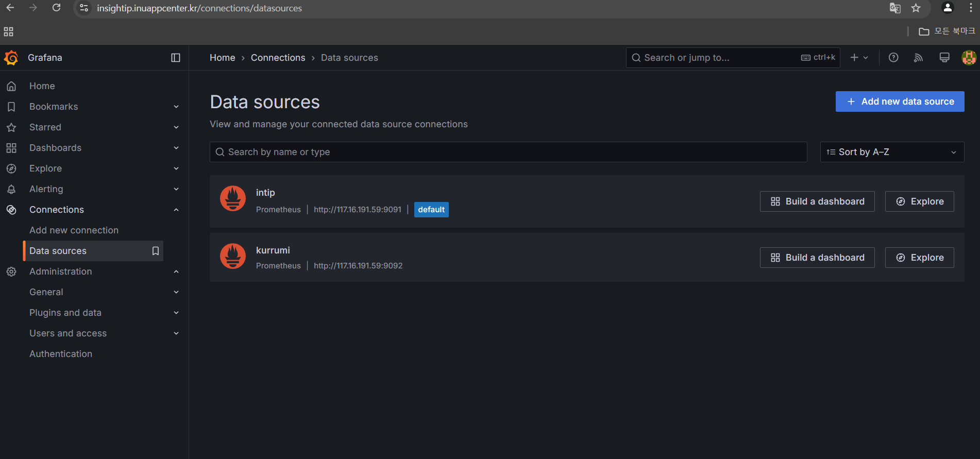Open the user profile avatar
Image resolution: width=980 pixels, height=459 pixels.
pyautogui.click(x=969, y=58)
